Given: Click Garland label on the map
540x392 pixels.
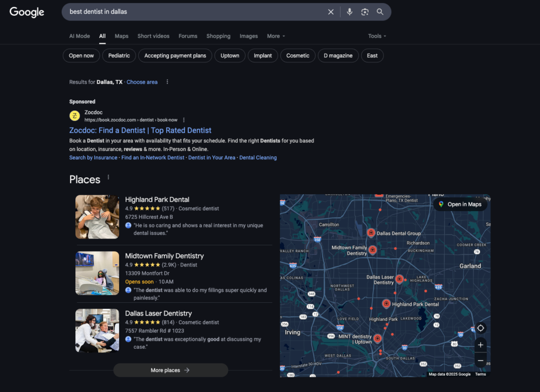Looking at the screenshot, I should point(470,266).
